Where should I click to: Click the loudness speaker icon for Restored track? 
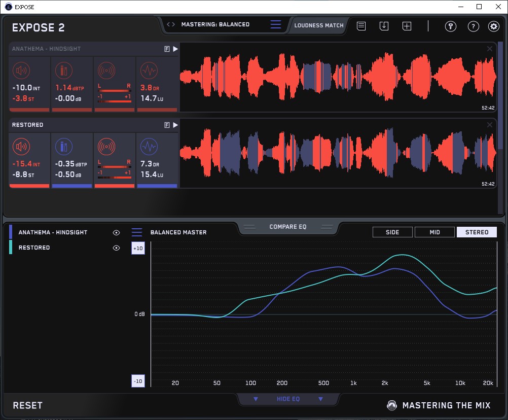21,147
